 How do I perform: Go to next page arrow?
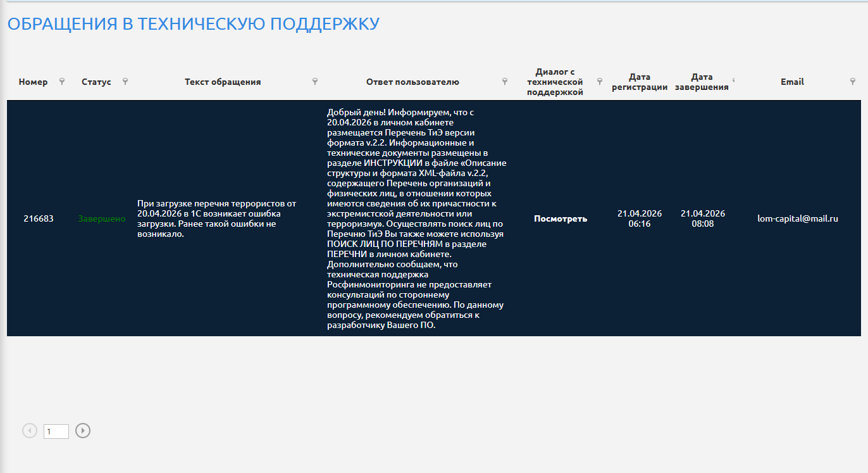tap(83, 431)
